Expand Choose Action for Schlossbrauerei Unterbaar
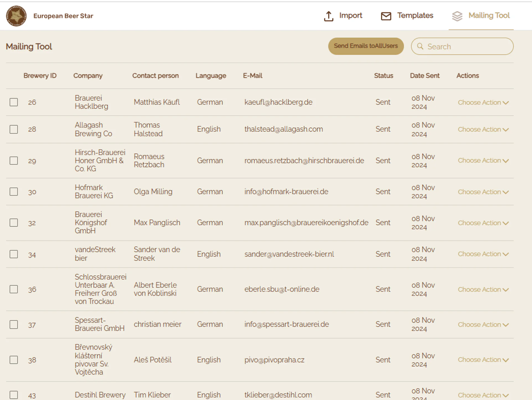The height and width of the screenshot is (400, 532). coord(483,290)
